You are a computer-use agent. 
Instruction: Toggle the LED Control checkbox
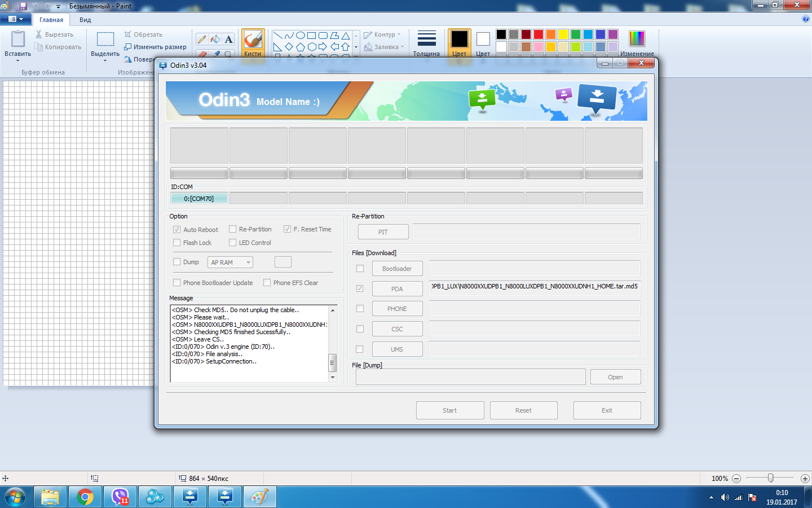coord(233,243)
